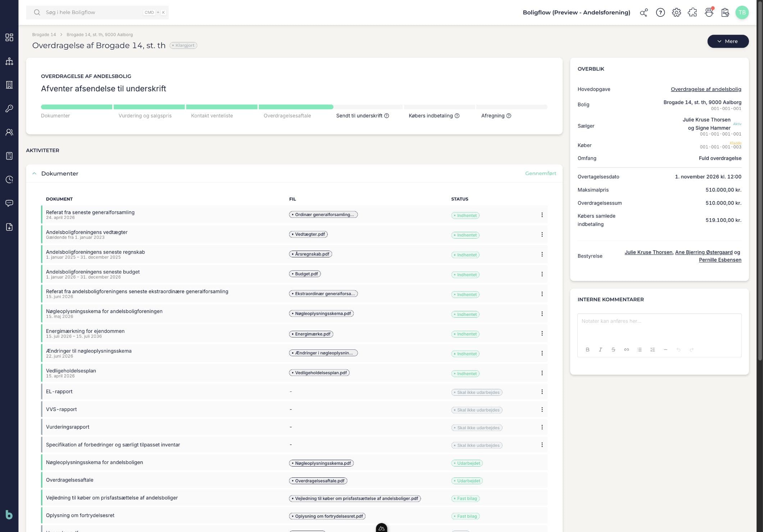Open the organization hierarchy sidebar icon
This screenshot has height=532, width=763.
9,61
